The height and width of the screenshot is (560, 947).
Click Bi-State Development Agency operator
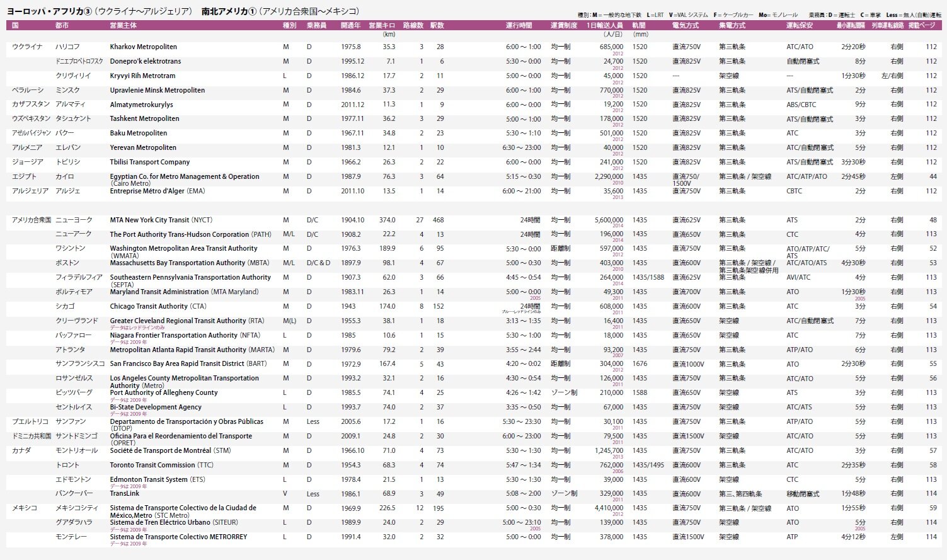pos(156,407)
